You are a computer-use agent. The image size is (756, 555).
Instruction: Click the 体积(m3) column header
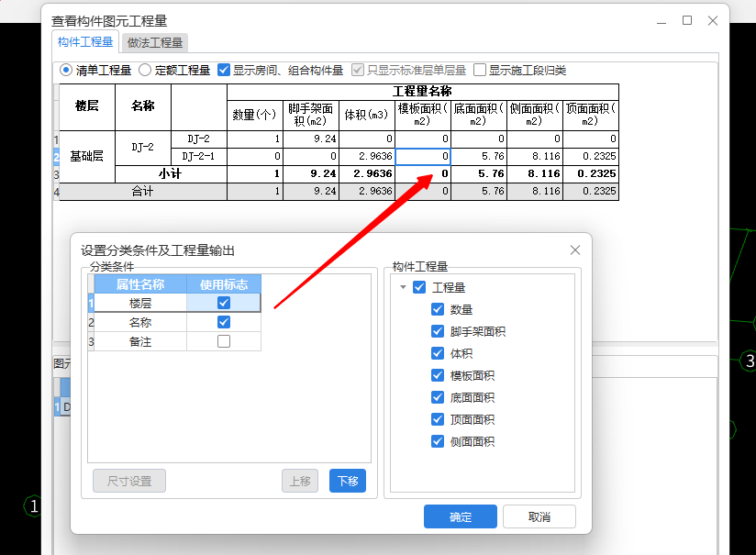point(367,115)
